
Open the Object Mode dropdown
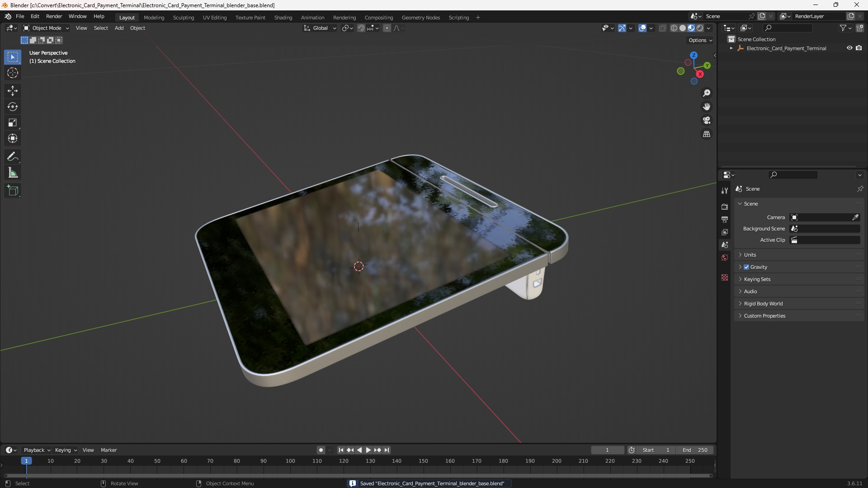[46, 28]
